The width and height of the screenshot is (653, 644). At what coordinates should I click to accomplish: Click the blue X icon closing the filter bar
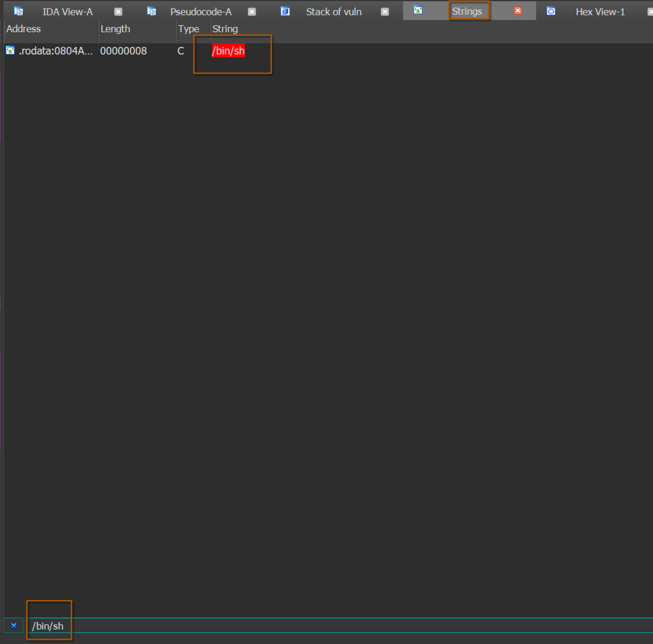point(13,626)
